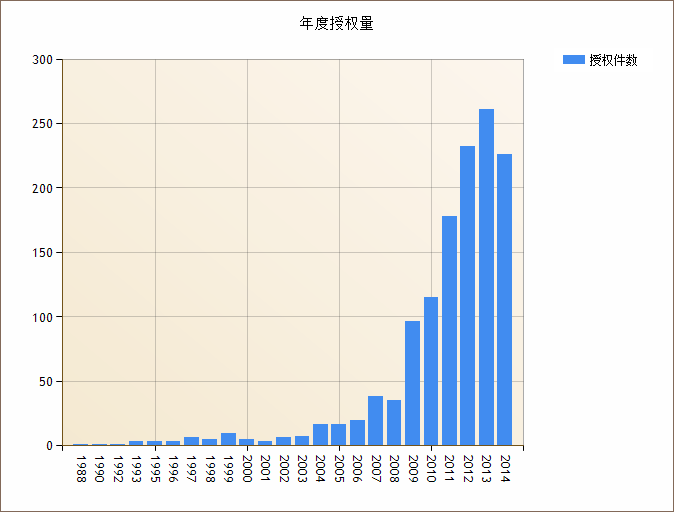674x512 pixels.
Task: Click y-axis value 150
Action: (43, 253)
